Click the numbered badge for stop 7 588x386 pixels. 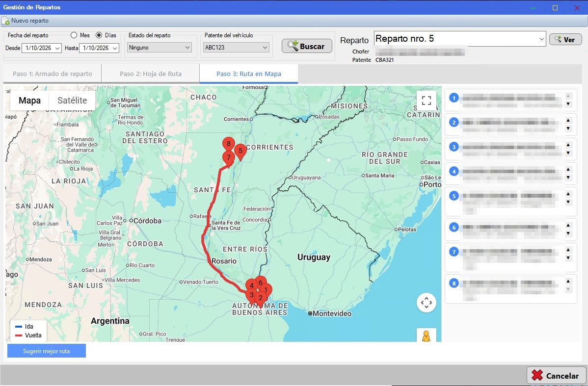(x=454, y=252)
